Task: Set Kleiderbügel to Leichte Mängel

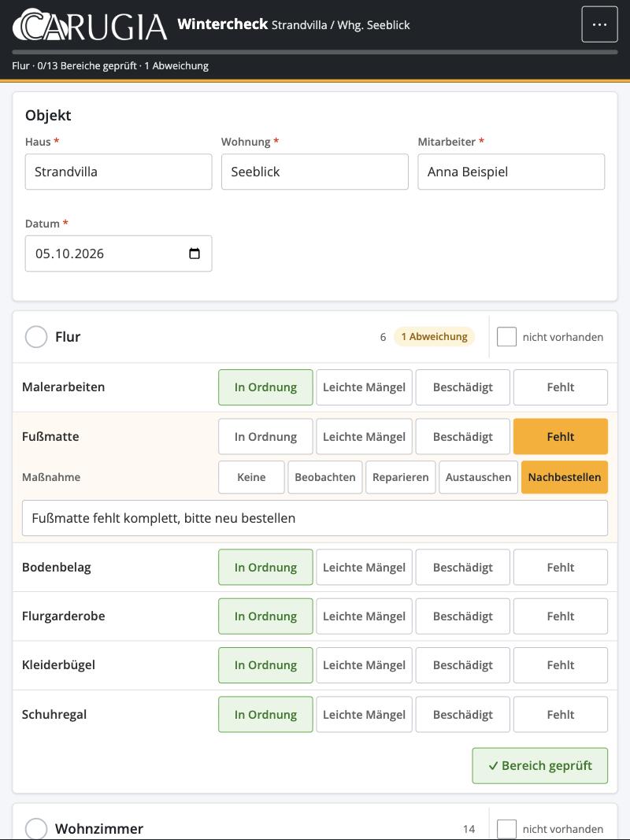Action: 365,665
